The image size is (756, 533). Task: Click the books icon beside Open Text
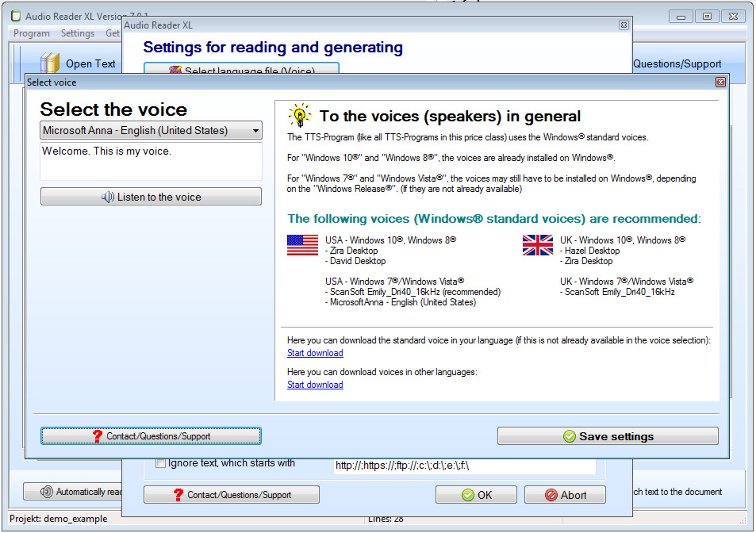tap(50, 63)
